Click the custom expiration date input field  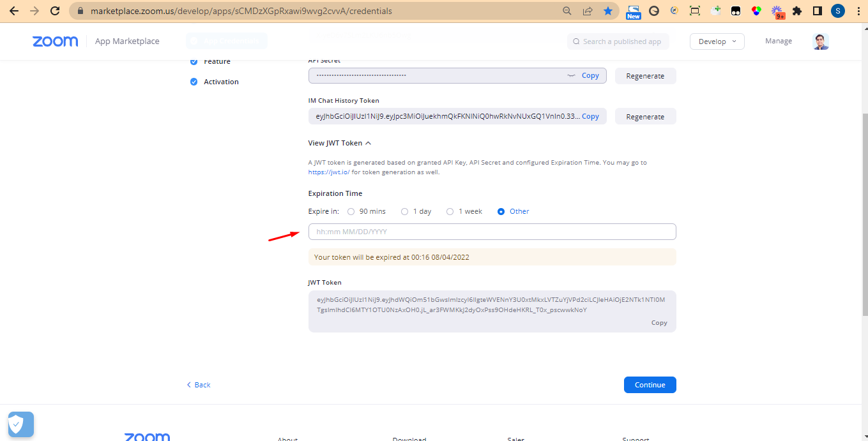pos(492,232)
